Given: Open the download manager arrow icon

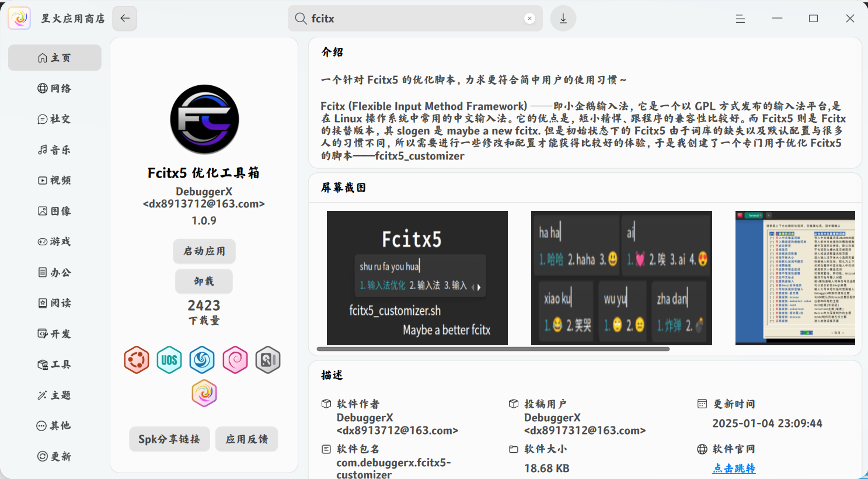Looking at the screenshot, I should tap(563, 19).
